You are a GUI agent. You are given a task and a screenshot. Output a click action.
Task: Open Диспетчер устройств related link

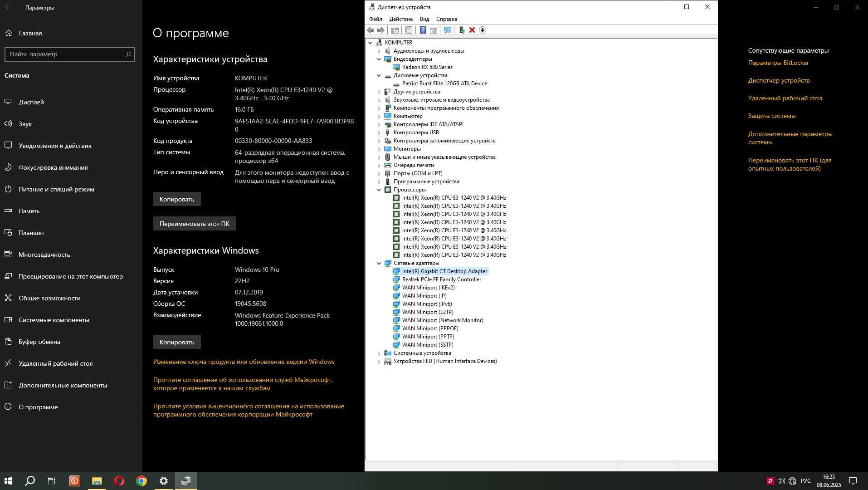click(779, 80)
